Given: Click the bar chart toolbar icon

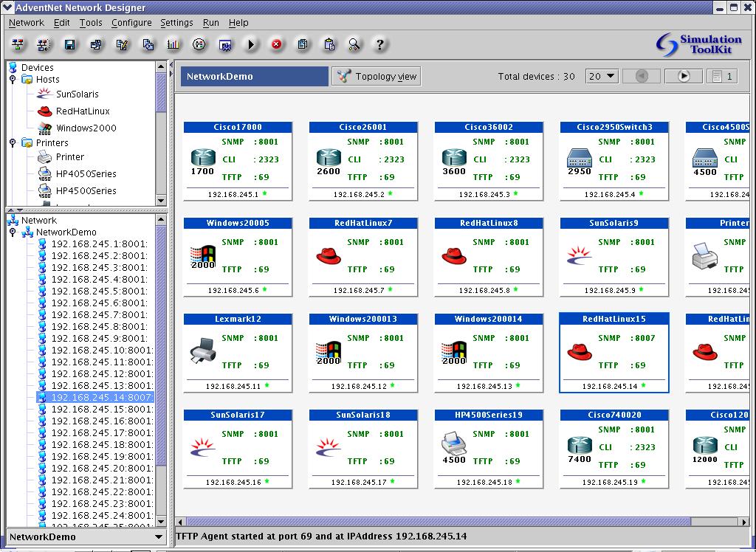Looking at the screenshot, I should tap(173, 45).
